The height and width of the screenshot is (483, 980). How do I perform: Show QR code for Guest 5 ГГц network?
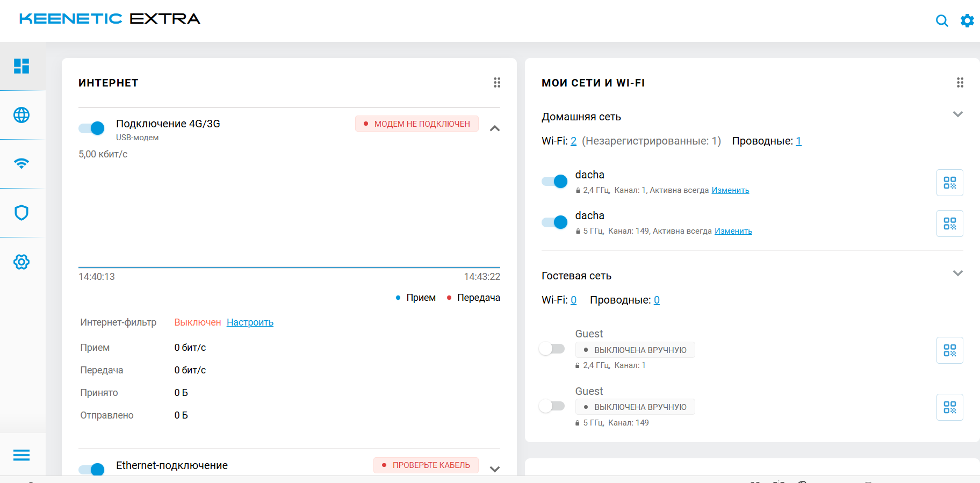click(949, 407)
